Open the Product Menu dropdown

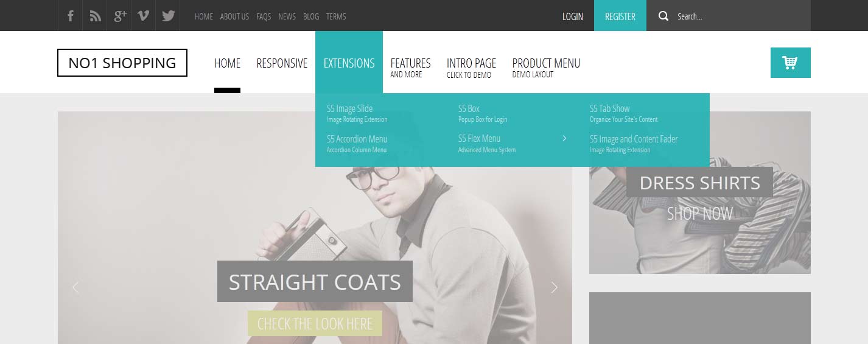[546, 67]
